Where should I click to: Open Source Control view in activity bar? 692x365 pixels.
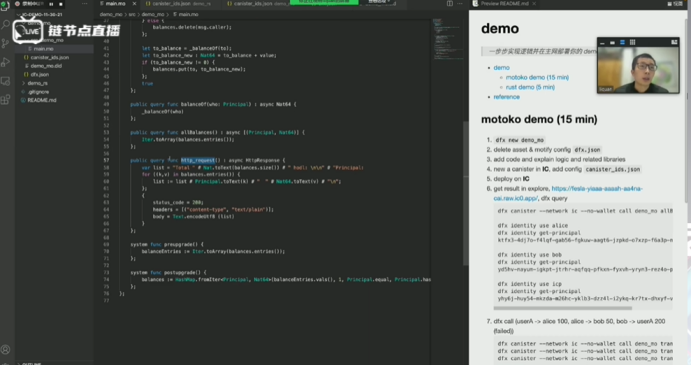tap(6, 43)
